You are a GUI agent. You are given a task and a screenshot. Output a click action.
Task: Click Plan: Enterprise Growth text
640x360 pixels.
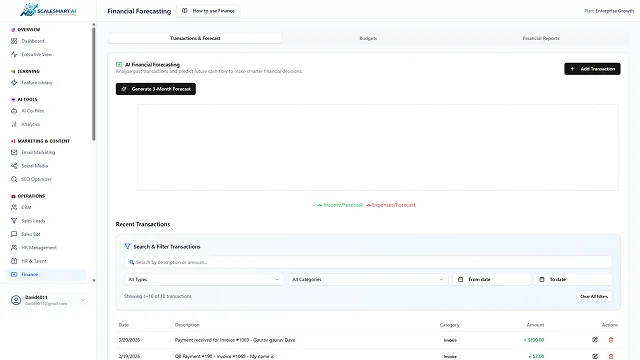[x=609, y=11]
